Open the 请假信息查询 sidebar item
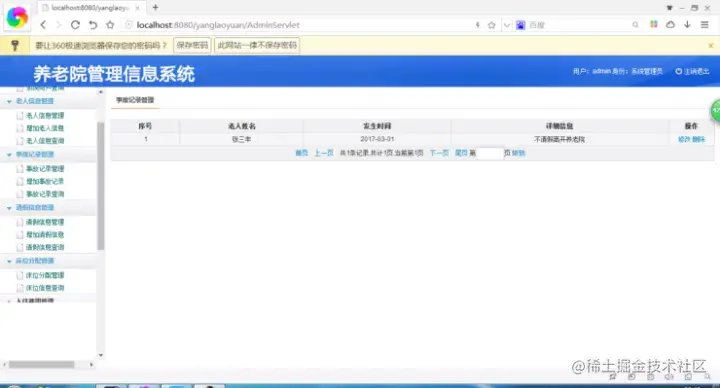720x388 pixels. click(x=45, y=247)
